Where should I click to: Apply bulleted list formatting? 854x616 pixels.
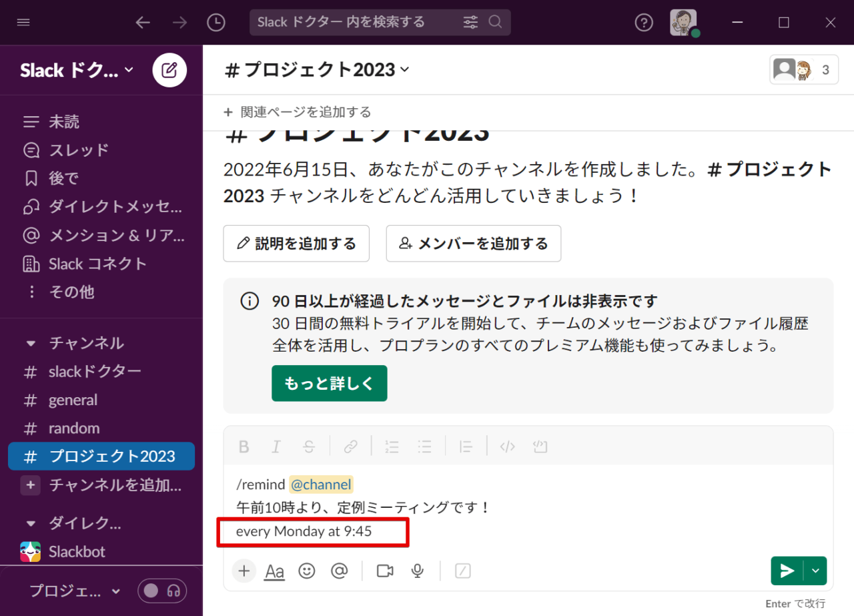[x=424, y=446]
